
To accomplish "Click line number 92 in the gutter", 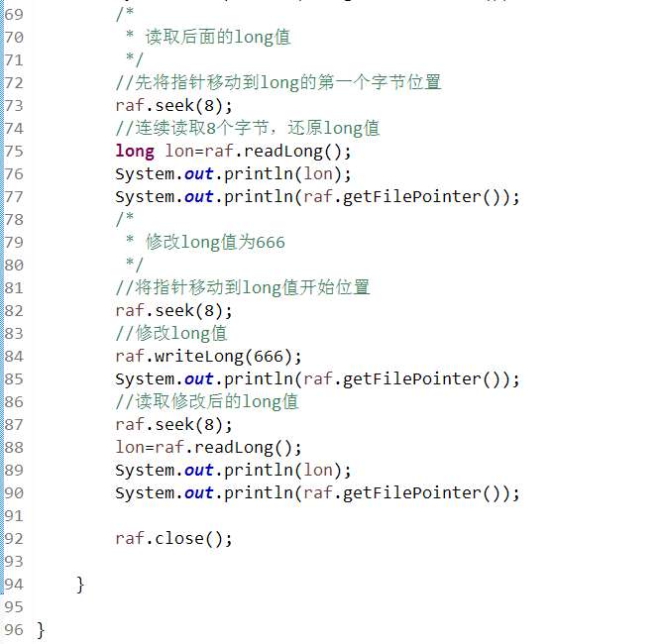I will pos(14,539).
